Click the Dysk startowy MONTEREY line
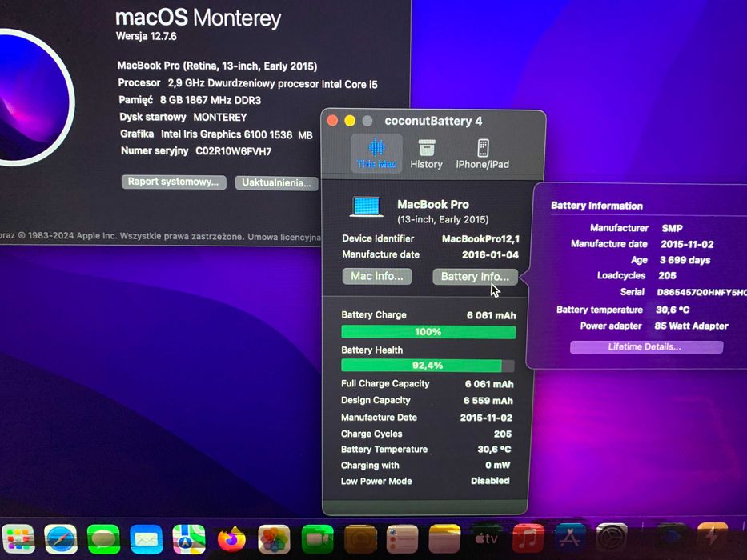Viewport: 747px width, 560px height. (x=183, y=117)
